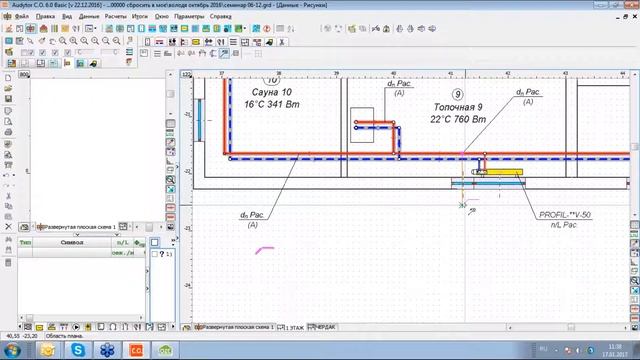640x360 pixels.
Task: Click the table panel's horizontal scrollbar thumb
Action: [x=29, y=318]
